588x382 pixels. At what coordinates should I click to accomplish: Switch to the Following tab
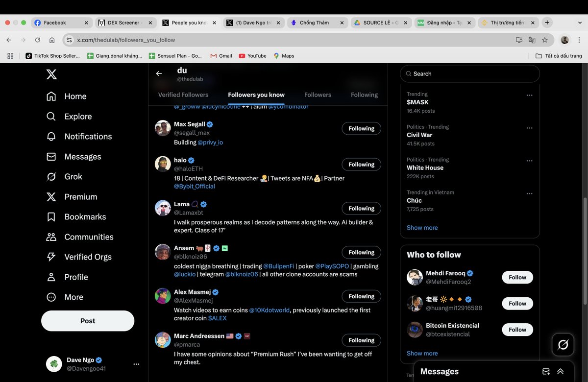pyautogui.click(x=364, y=95)
